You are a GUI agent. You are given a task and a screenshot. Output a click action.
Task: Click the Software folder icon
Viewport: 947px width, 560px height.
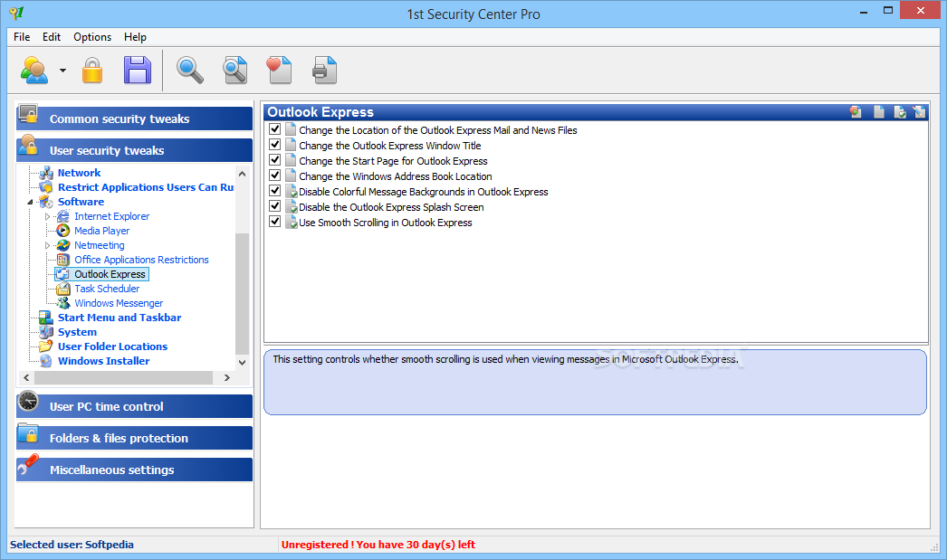coord(46,202)
